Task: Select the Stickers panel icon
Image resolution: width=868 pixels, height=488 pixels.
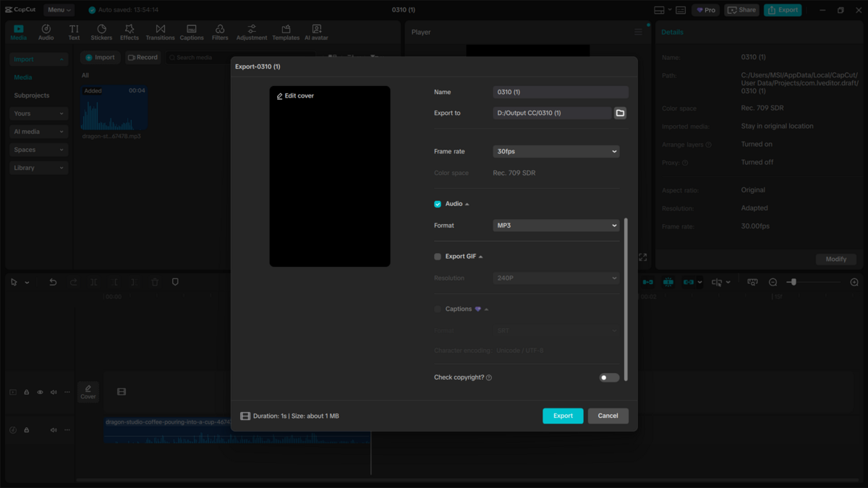Action: click(x=101, y=31)
